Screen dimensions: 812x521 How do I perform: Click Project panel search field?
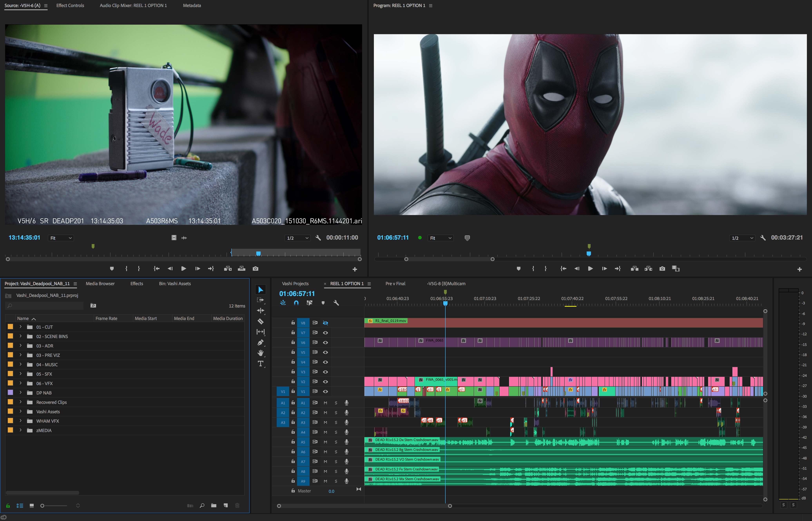click(x=46, y=306)
